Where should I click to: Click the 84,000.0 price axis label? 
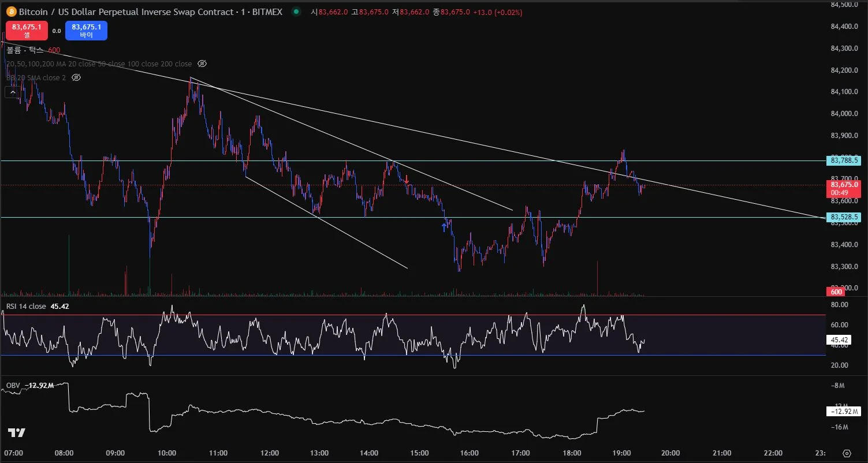point(844,114)
